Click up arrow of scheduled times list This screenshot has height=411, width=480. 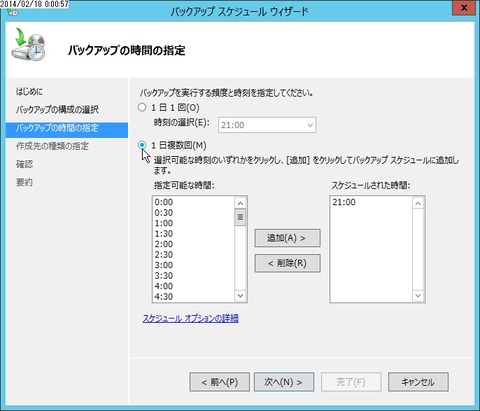[418, 203]
